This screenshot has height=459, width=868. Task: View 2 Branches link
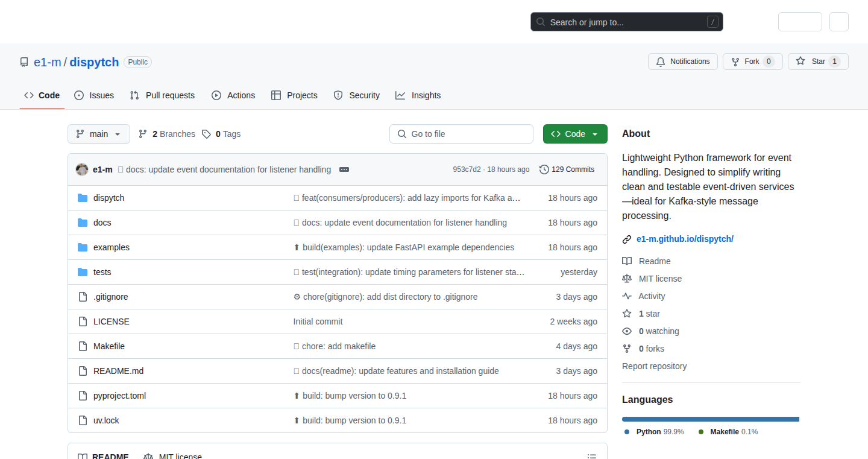point(167,134)
